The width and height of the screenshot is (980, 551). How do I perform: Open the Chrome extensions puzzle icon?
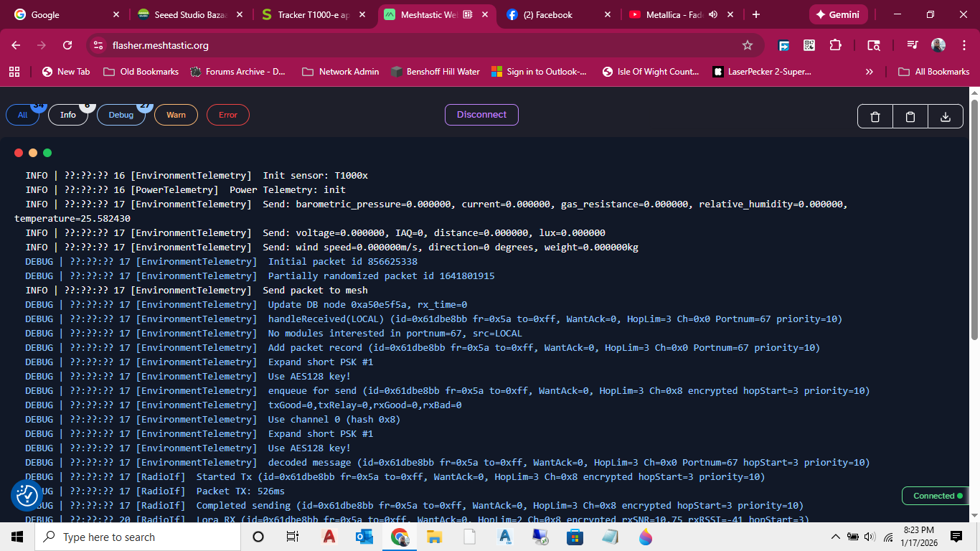835,45
